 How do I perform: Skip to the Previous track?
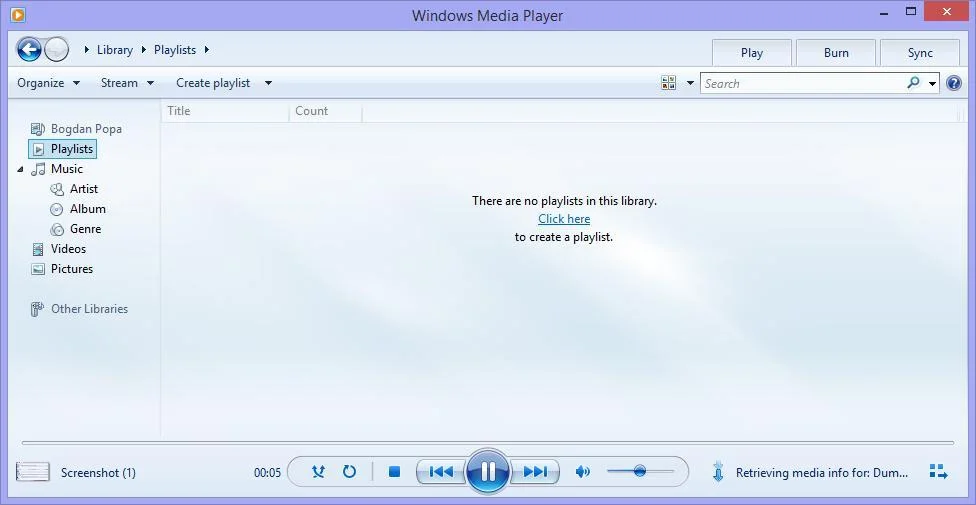tap(441, 472)
